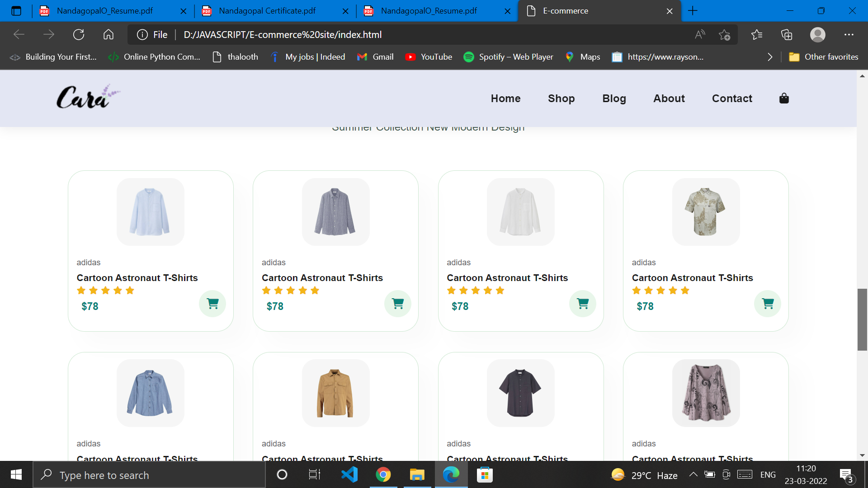Open the dark navy shirt product image
The width and height of the screenshot is (868, 488).
point(520,393)
